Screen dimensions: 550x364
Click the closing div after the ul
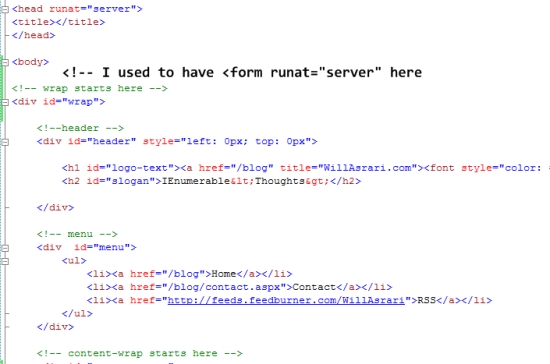point(55,327)
